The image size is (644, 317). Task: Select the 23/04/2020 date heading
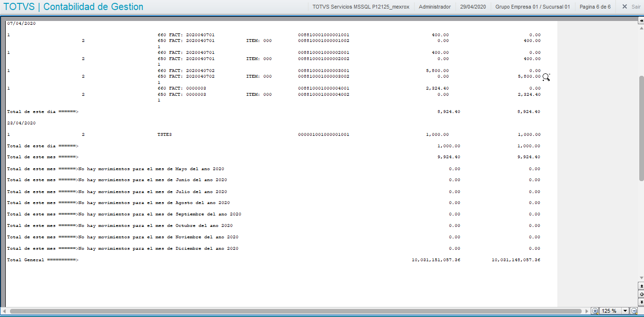click(x=21, y=123)
